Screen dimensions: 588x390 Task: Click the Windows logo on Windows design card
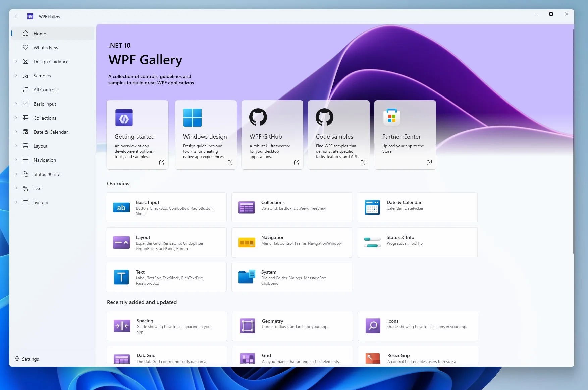[x=193, y=118]
